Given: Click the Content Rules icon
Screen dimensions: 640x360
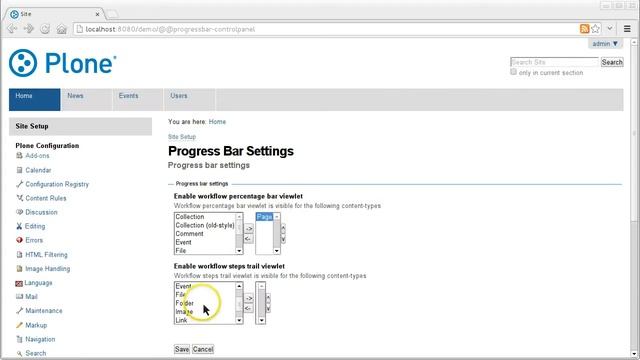Looking at the screenshot, I should point(19,198).
